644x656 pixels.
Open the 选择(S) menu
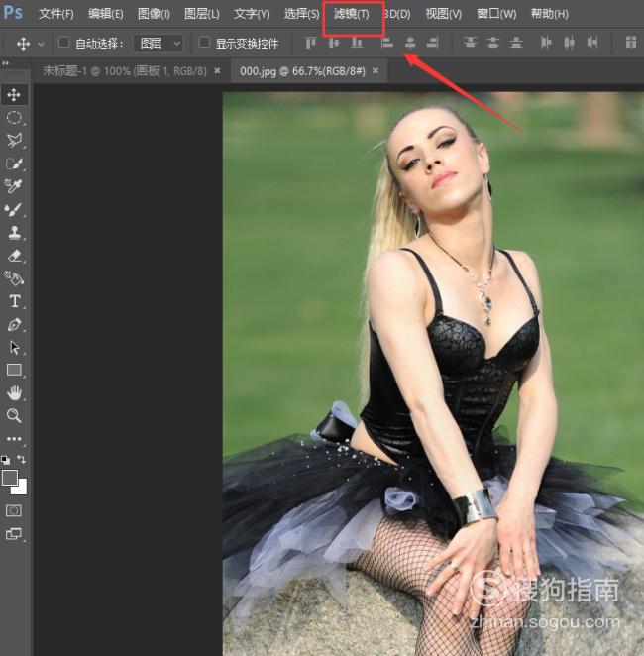[301, 14]
